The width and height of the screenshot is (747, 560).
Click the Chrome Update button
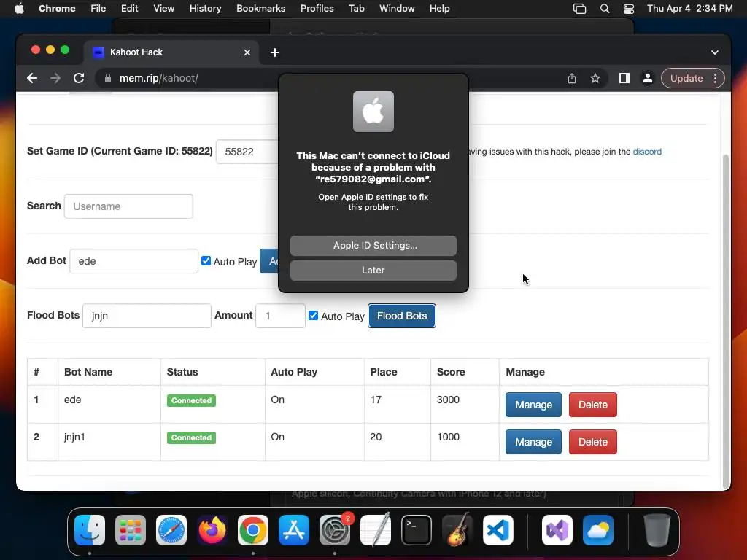pos(686,78)
